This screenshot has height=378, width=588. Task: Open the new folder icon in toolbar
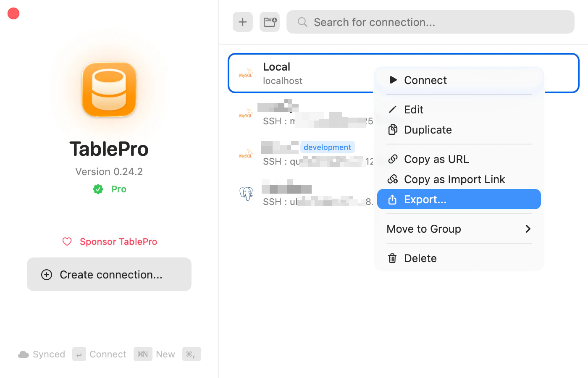click(269, 22)
